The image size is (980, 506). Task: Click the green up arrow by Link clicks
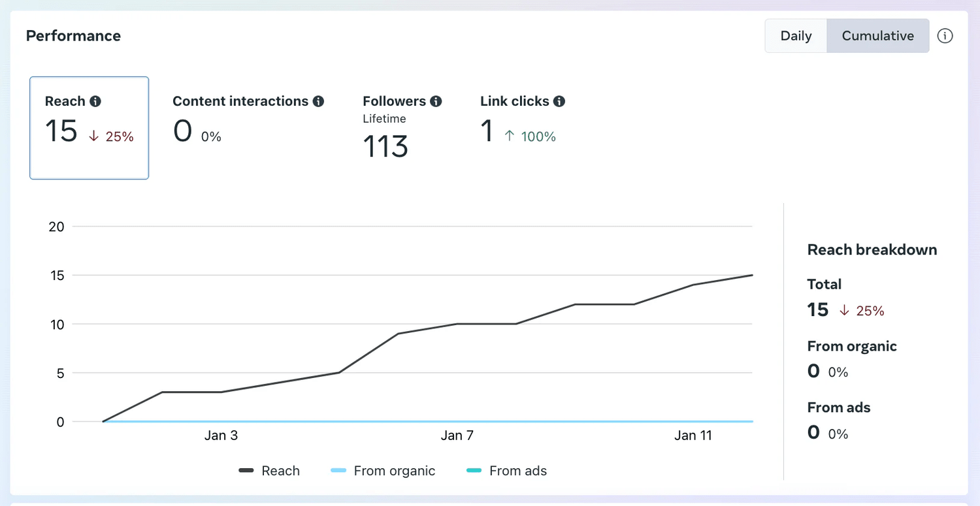tap(510, 136)
